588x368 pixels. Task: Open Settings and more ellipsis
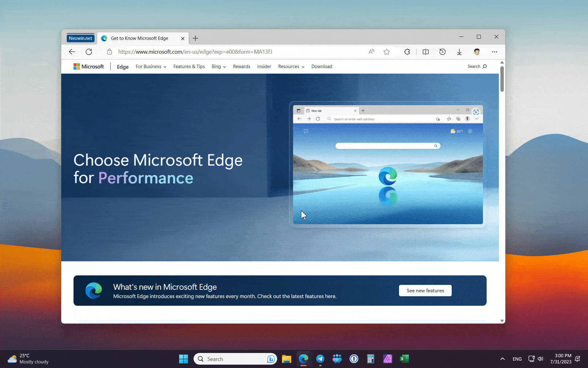point(494,52)
